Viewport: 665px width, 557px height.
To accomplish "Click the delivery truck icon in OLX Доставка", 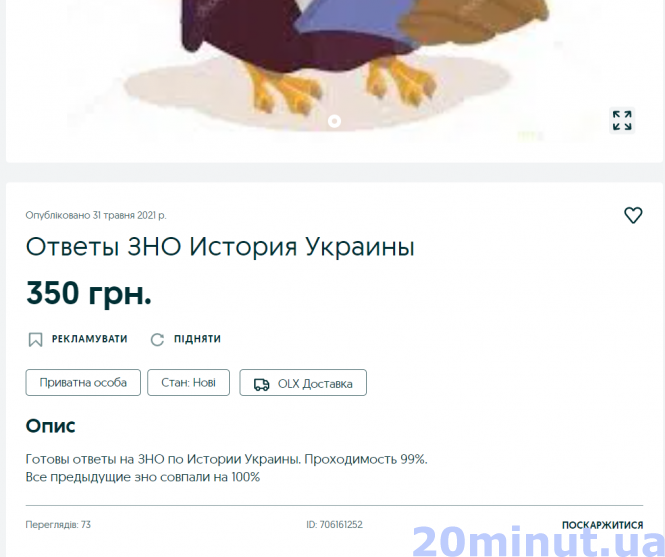I will 261,384.
